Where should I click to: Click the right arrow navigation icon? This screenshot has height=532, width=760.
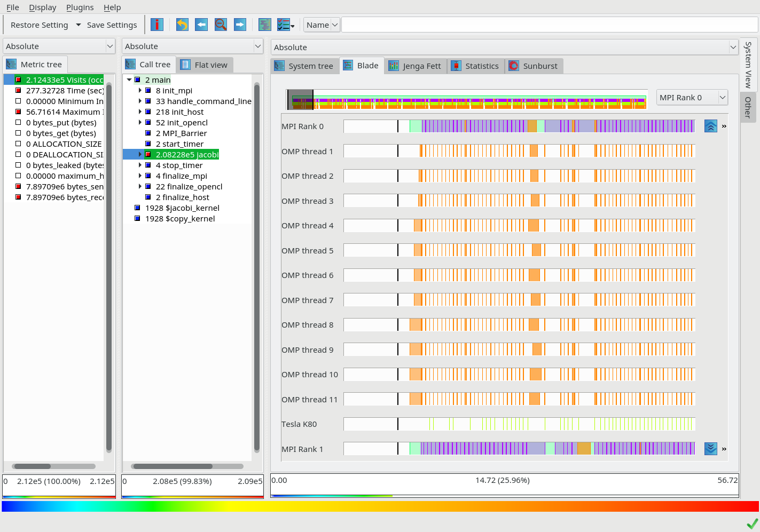pos(240,25)
